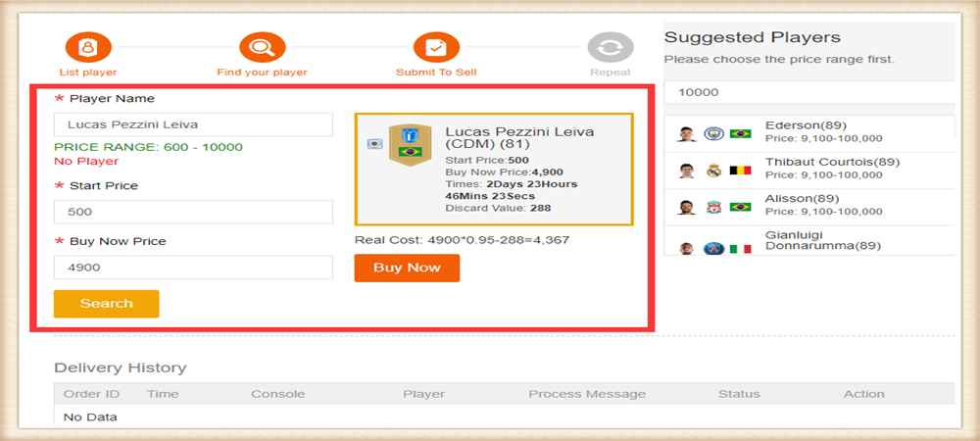Click the Start Price input field
Screen dimensions: 980x441
[193, 212]
